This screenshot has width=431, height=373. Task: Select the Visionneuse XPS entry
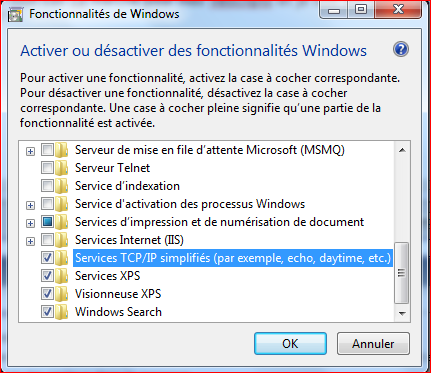tap(118, 294)
